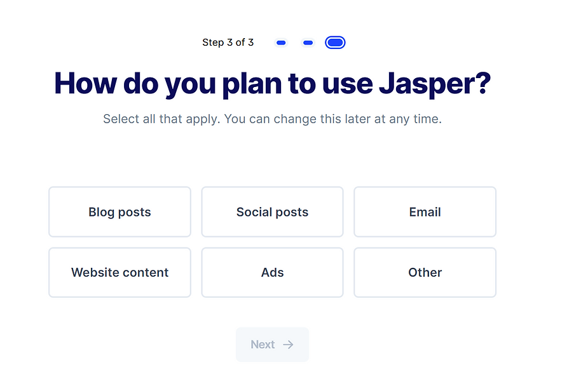Select the Other option card
The width and height of the screenshot is (588, 381).
(x=425, y=272)
